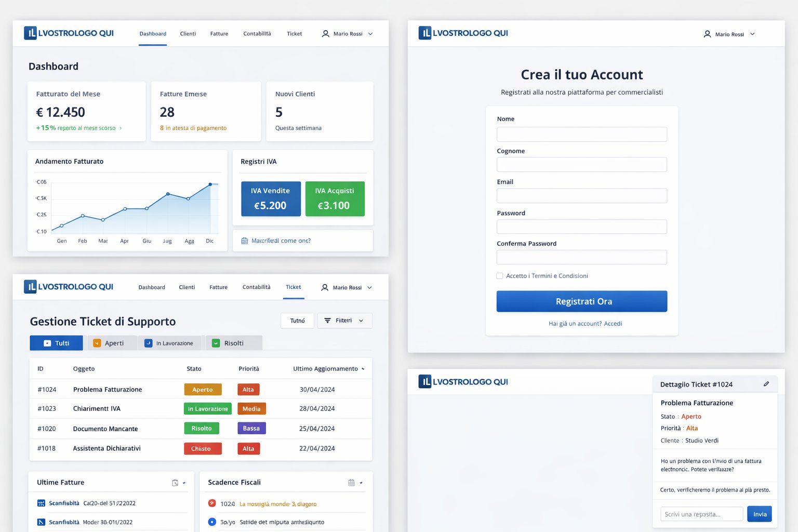798x532 pixels.
Task: Open the Ultimo Aggiornamento sort dropdown
Action: coord(363,368)
